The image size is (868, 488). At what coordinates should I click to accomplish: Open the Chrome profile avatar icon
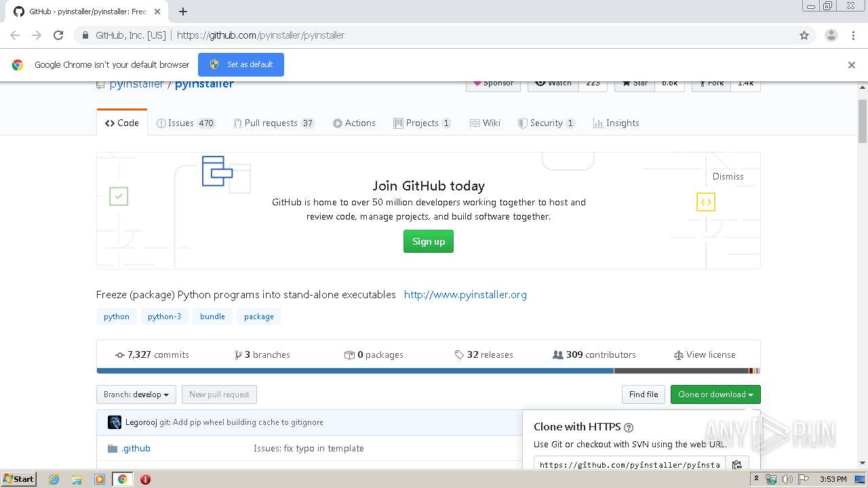click(x=831, y=35)
